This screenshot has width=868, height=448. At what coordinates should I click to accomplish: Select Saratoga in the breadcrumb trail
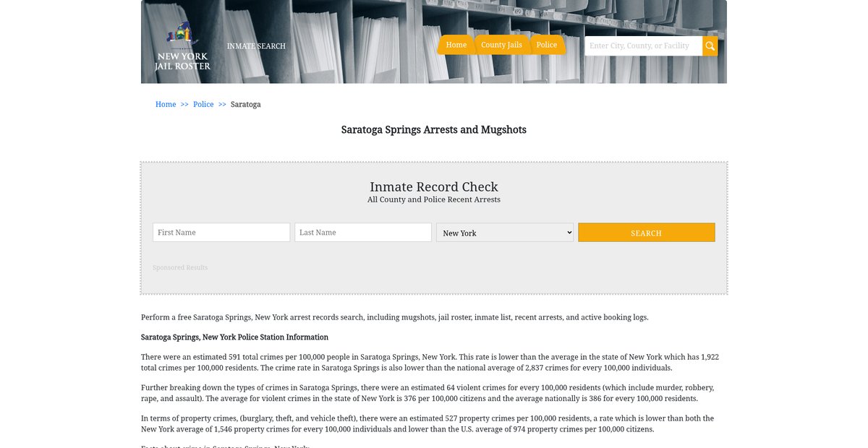[246, 105]
